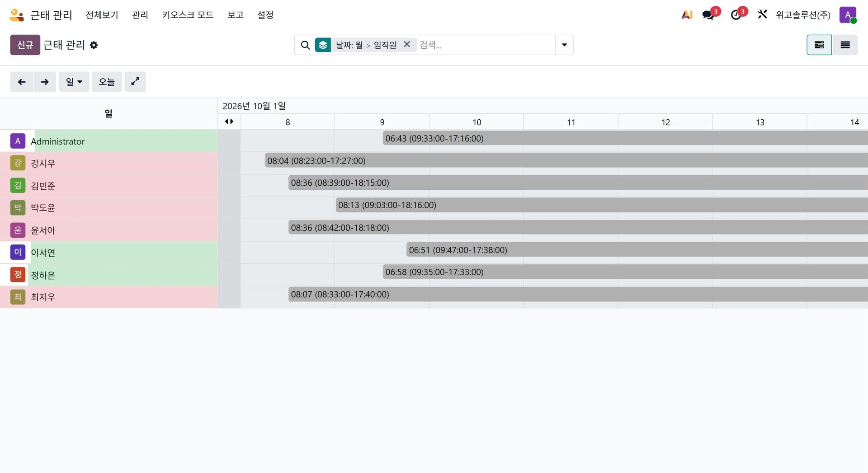Viewport: 868px width, 473px height.
Task: Click the 강시우 row name
Action: 43,164
